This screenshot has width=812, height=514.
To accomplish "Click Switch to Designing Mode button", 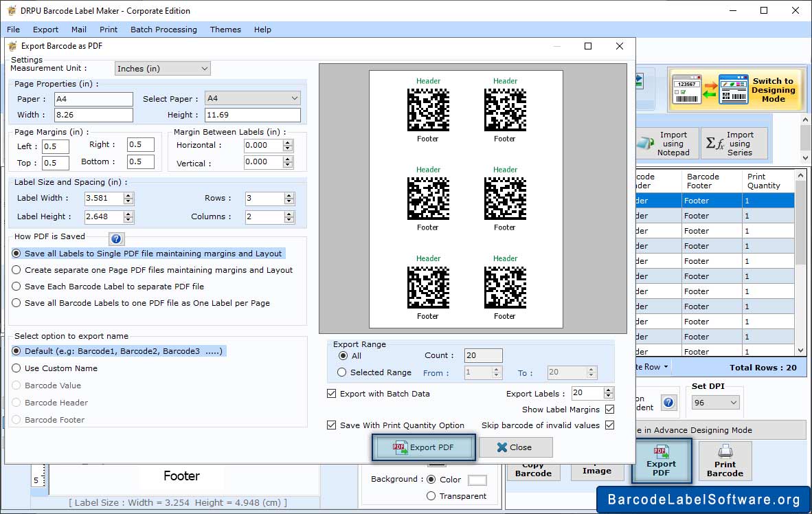I will (x=736, y=89).
